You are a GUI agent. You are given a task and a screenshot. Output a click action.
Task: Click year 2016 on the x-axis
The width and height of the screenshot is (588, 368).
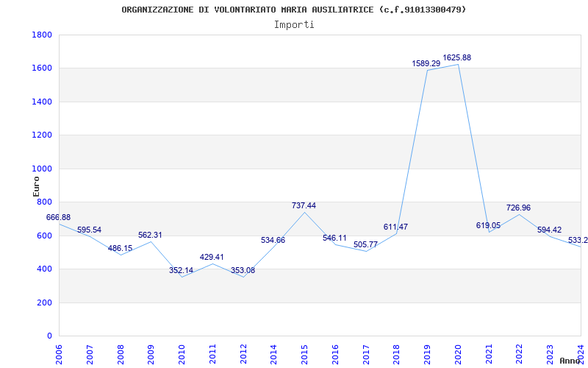[335, 354]
